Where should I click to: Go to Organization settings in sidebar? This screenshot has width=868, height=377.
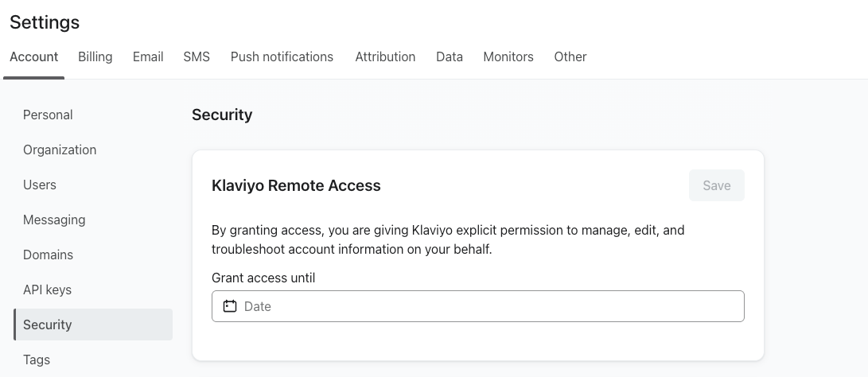tap(60, 150)
